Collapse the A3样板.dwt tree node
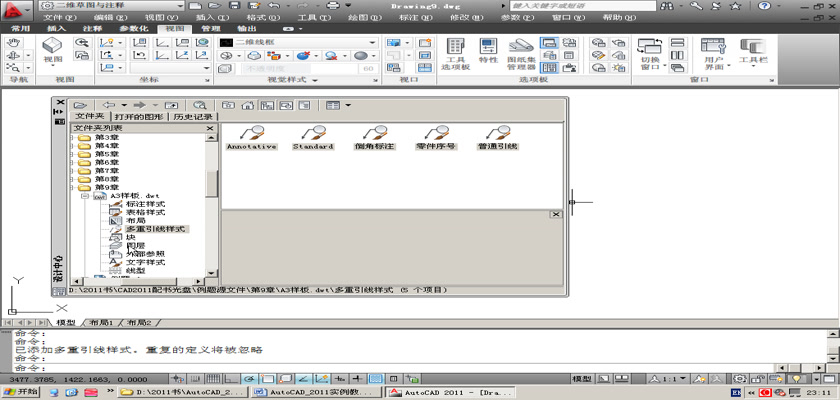This screenshot has width=840, height=400. point(85,196)
